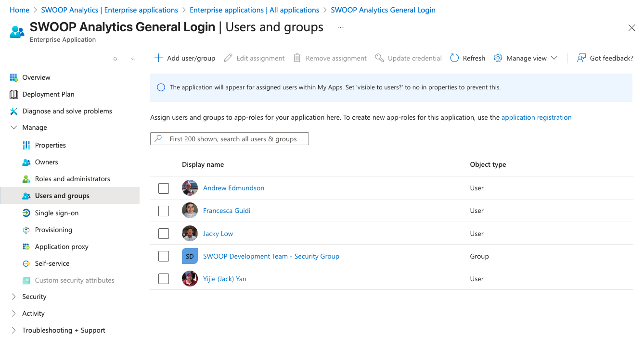Click Jacky Low's profile photo
644x348 pixels.
tap(190, 234)
